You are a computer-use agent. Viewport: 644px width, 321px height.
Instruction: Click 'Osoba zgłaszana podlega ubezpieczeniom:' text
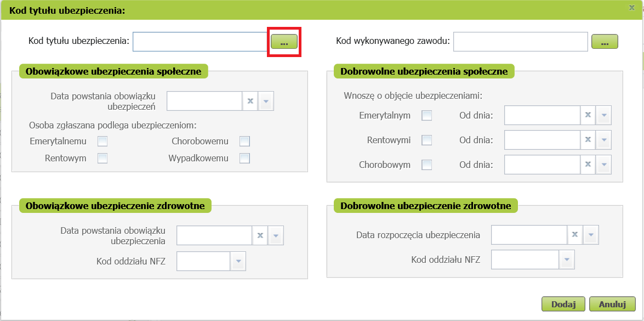click(x=113, y=125)
